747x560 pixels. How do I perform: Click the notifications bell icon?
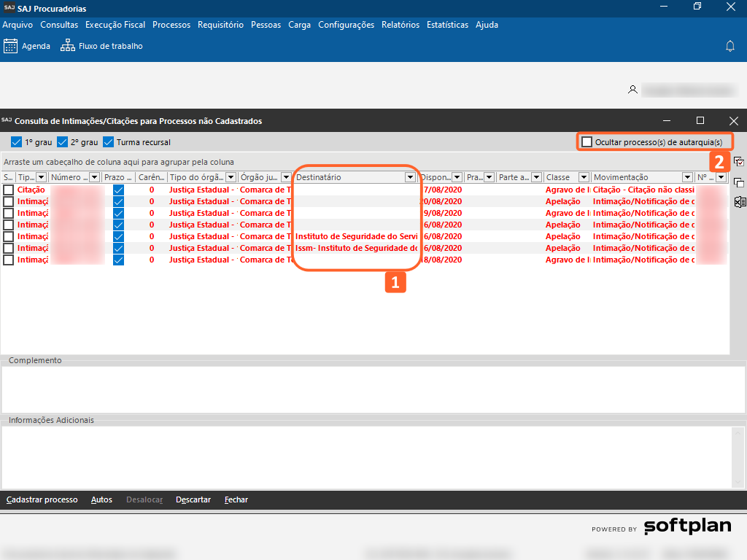(729, 46)
